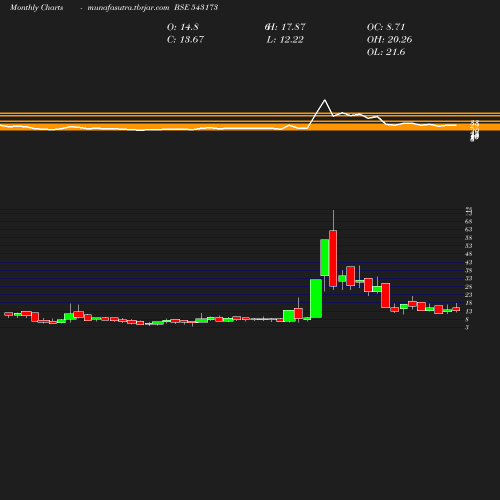This screenshot has height=500, width=500.
Task: Click the price axis label 23
Action: coord(468,295)
